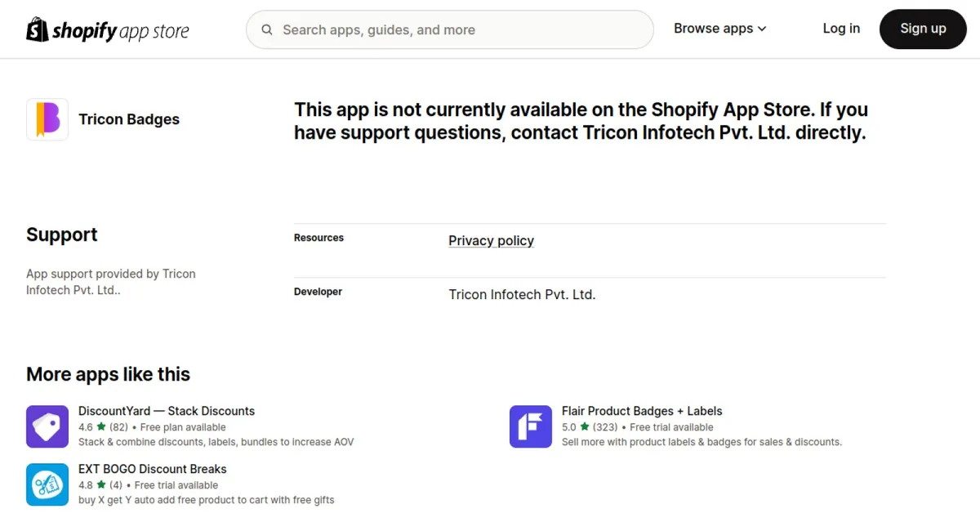Select EXT BOGO buy X get Y description
Screen dimensions: 980x531
tap(207, 500)
